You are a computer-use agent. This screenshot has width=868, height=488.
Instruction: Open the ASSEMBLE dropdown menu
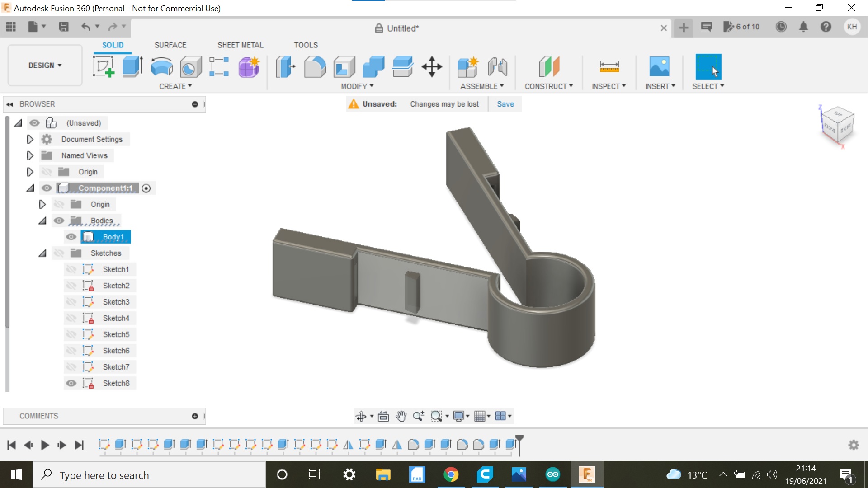[482, 86]
